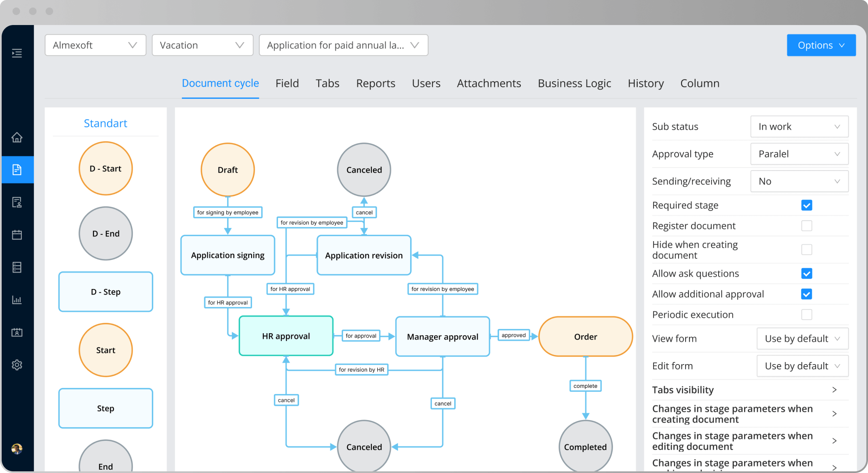Select the D - Start palette shape
The width and height of the screenshot is (868, 473).
click(x=106, y=169)
